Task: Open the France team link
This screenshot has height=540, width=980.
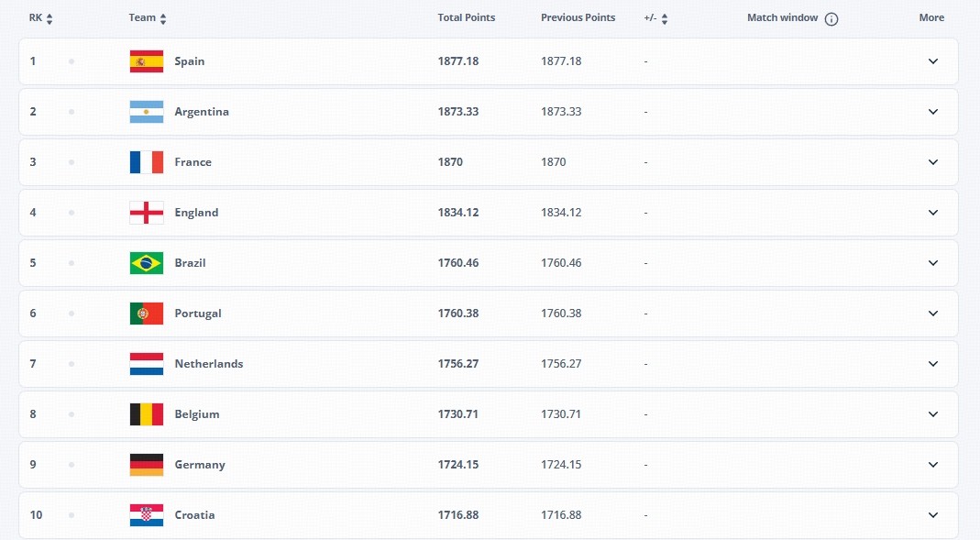Action: pos(193,162)
